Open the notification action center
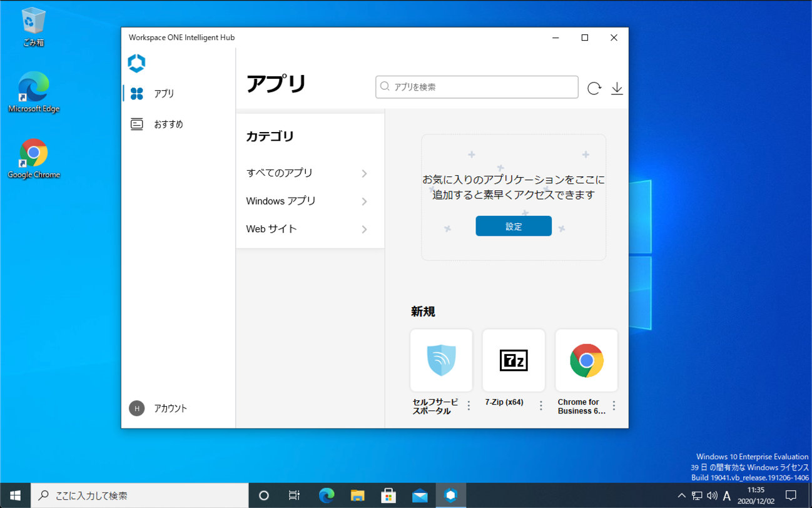The width and height of the screenshot is (812, 508). point(791,495)
